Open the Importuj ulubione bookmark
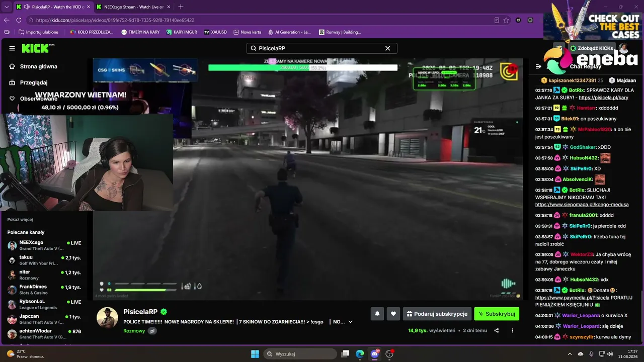This screenshot has height=362, width=644. [x=38, y=32]
